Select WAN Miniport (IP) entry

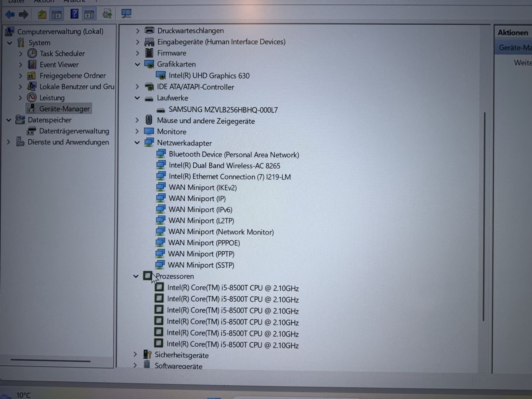point(197,199)
